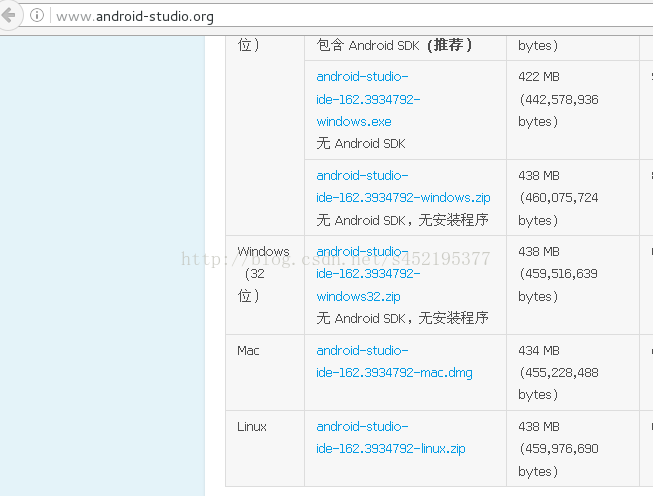Select the 包含 Android SDK (推荐) text
The image size is (653, 496).
click(x=394, y=45)
